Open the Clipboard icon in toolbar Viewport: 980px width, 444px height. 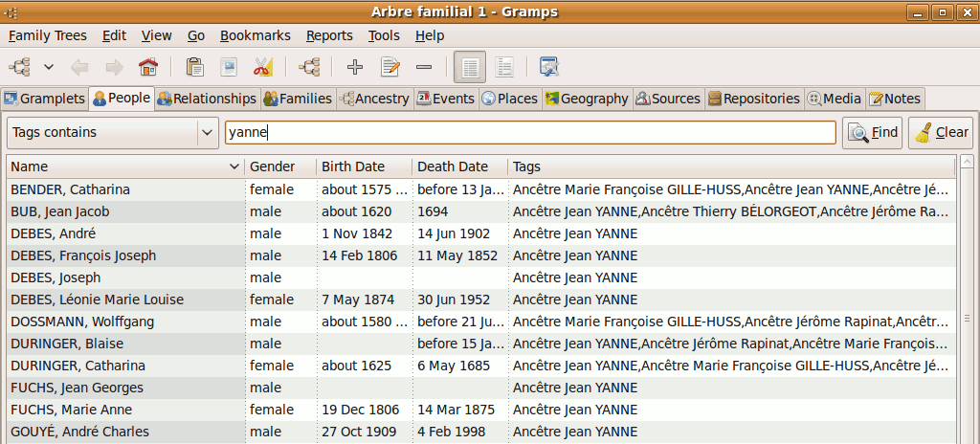[x=195, y=67]
